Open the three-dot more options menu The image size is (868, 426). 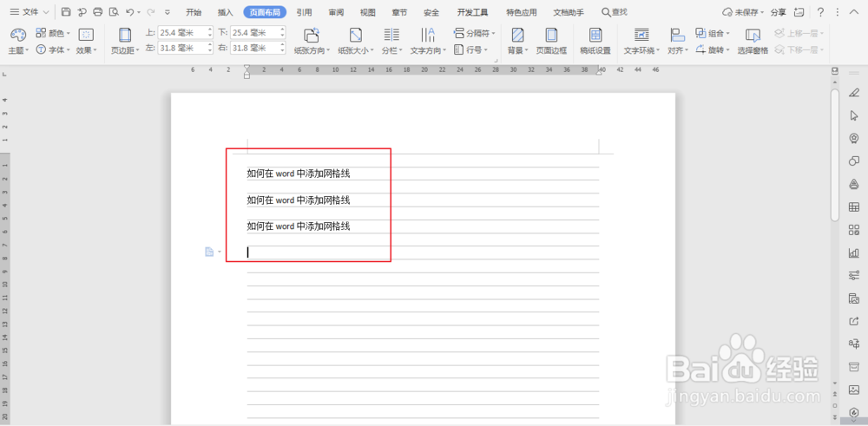click(838, 12)
